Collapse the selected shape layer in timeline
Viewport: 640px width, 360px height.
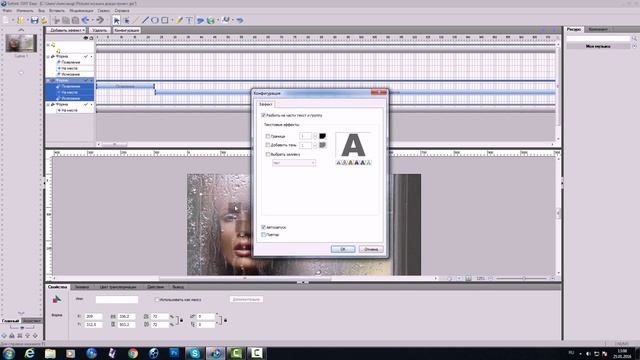point(49,81)
